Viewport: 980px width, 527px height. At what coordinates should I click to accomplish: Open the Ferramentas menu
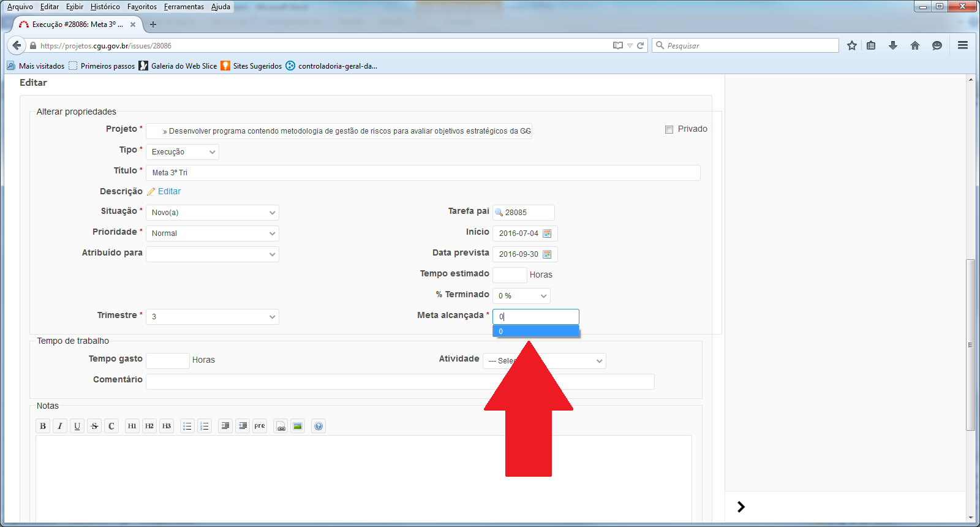click(x=184, y=7)
